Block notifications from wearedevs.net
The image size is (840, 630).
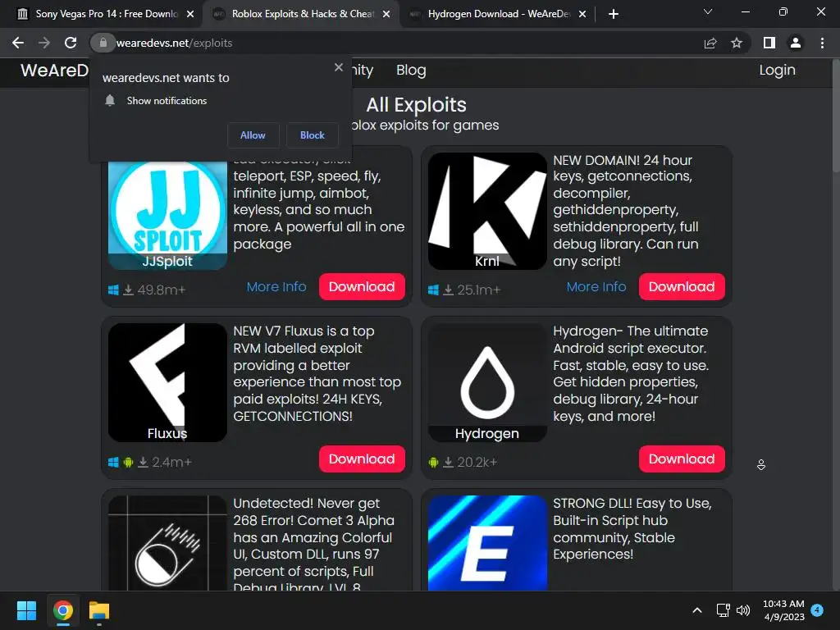(x=313, y=135)
